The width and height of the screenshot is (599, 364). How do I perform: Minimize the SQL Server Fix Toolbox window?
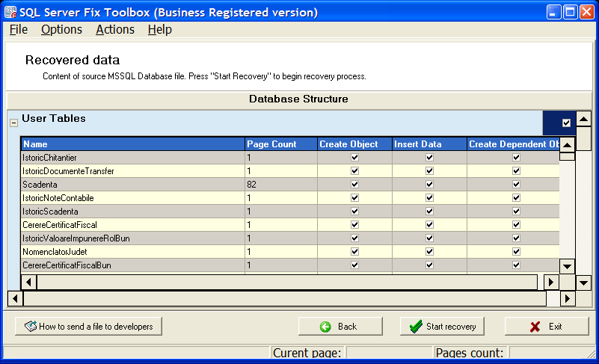click(553, 12)
